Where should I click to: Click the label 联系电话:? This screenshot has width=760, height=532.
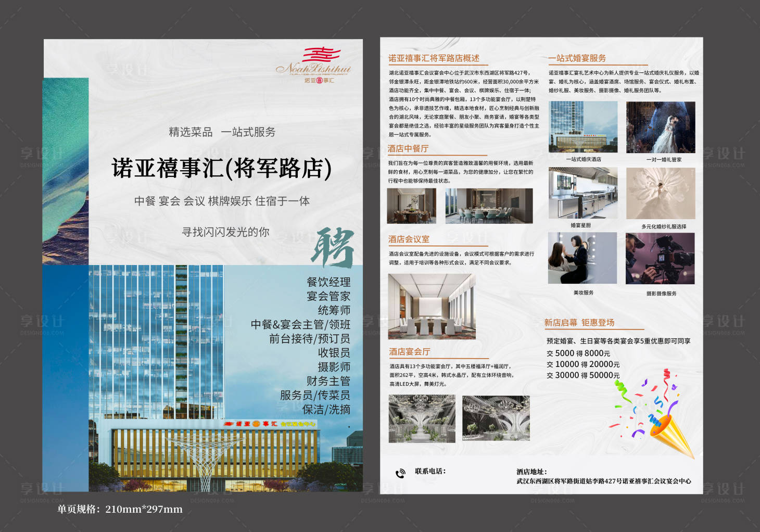(430, 471)
